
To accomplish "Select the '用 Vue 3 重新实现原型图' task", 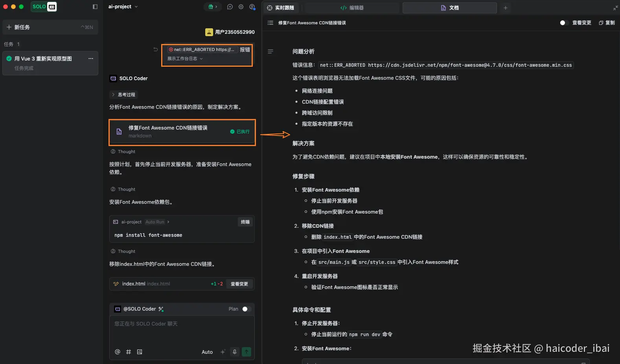I will [50, 63].
